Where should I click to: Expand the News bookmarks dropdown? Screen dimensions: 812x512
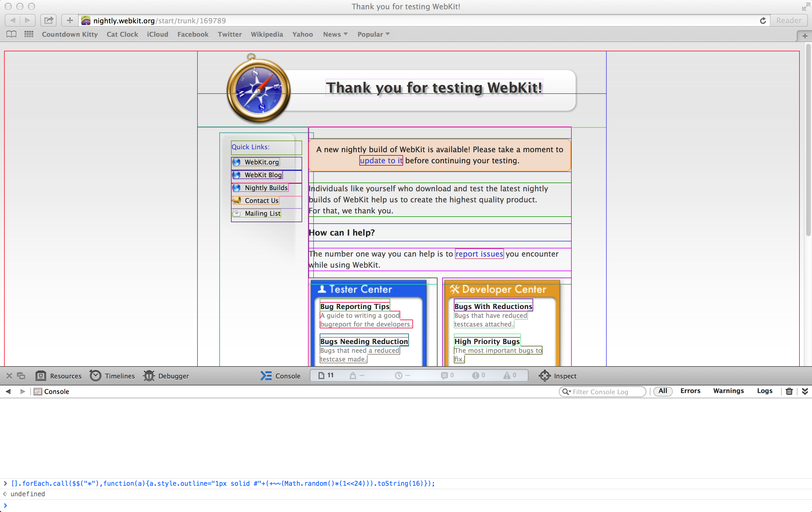(x=335, y=34)
